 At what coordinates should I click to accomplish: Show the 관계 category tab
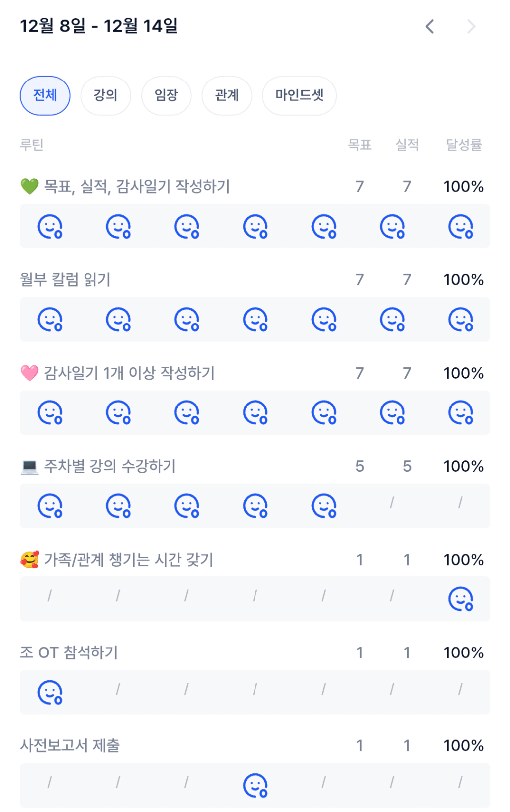pos(227,95)
